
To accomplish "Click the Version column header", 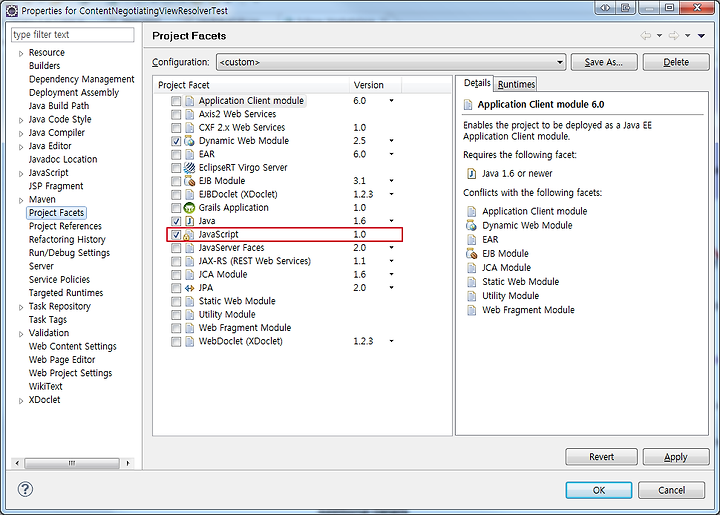I will point(375,85).
